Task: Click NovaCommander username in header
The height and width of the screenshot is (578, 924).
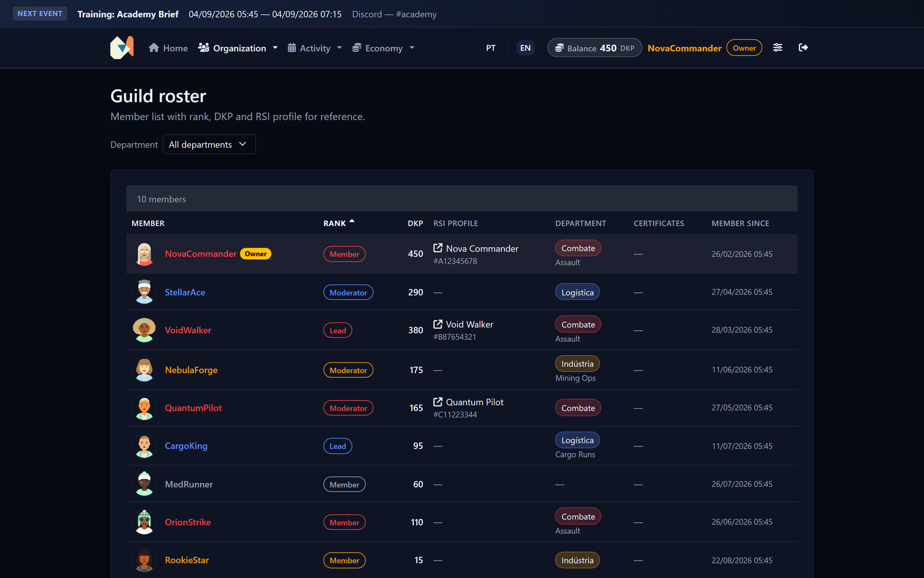Action: coord(684,48)
